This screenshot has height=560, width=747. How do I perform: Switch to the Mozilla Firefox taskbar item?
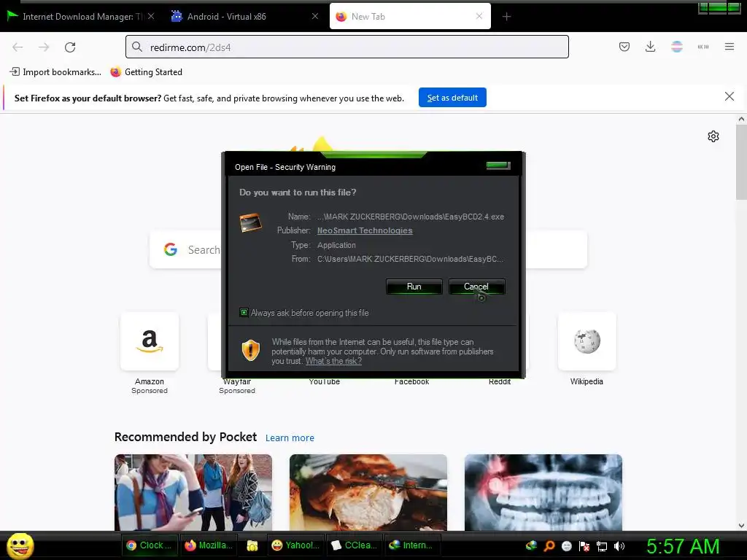pyautogui.click(x=209, y=545)
